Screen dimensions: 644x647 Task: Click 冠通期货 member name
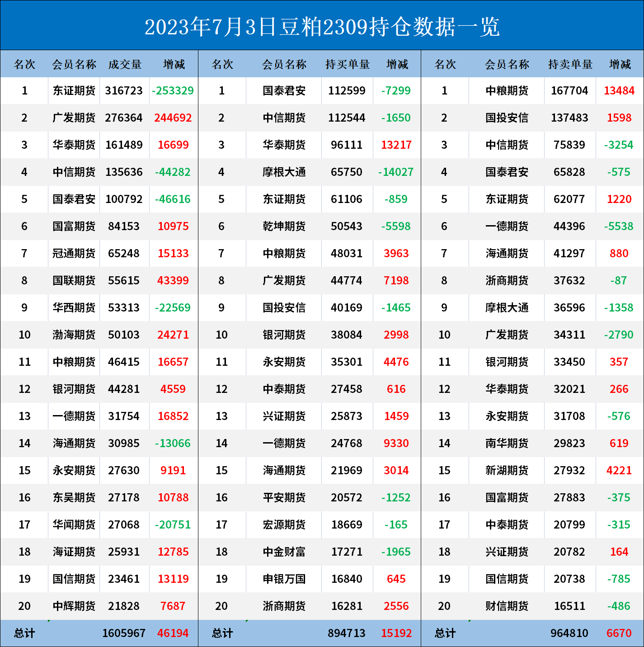pos(74,254)
